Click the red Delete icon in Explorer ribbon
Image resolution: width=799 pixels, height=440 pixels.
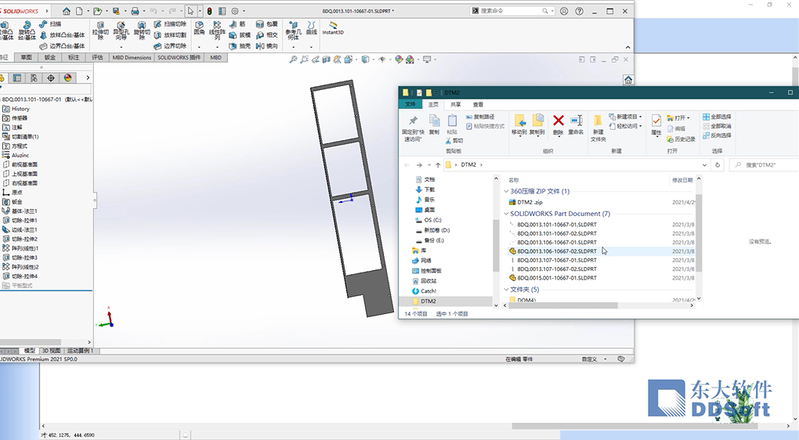[558, 122]
